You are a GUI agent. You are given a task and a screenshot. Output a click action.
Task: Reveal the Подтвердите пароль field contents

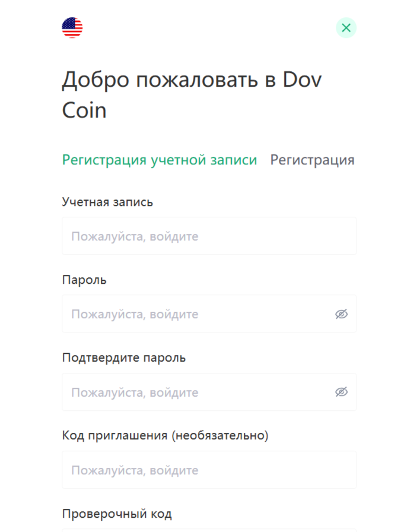click(341, 392)
